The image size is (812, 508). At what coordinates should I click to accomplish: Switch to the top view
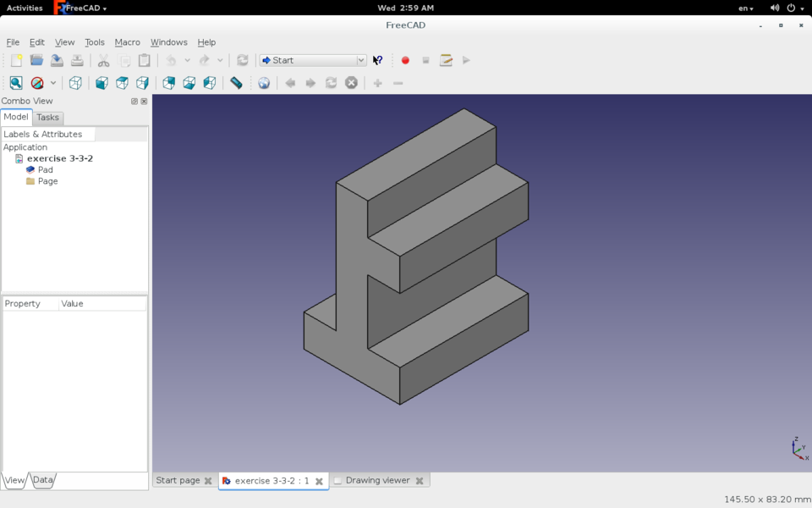point(123,82)
